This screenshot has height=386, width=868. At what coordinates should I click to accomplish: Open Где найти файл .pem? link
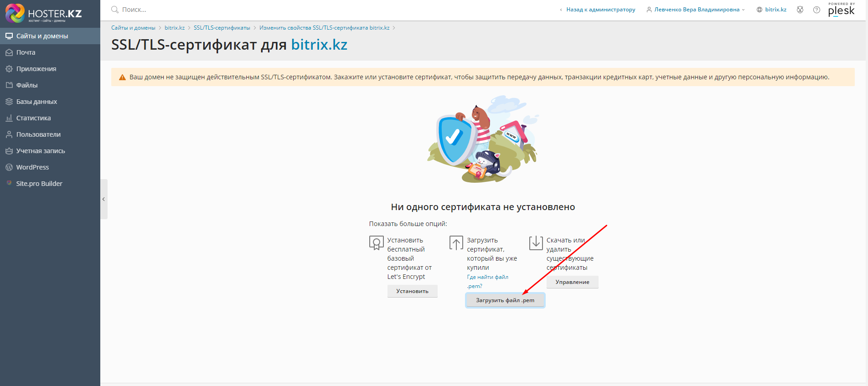[487, 282]
